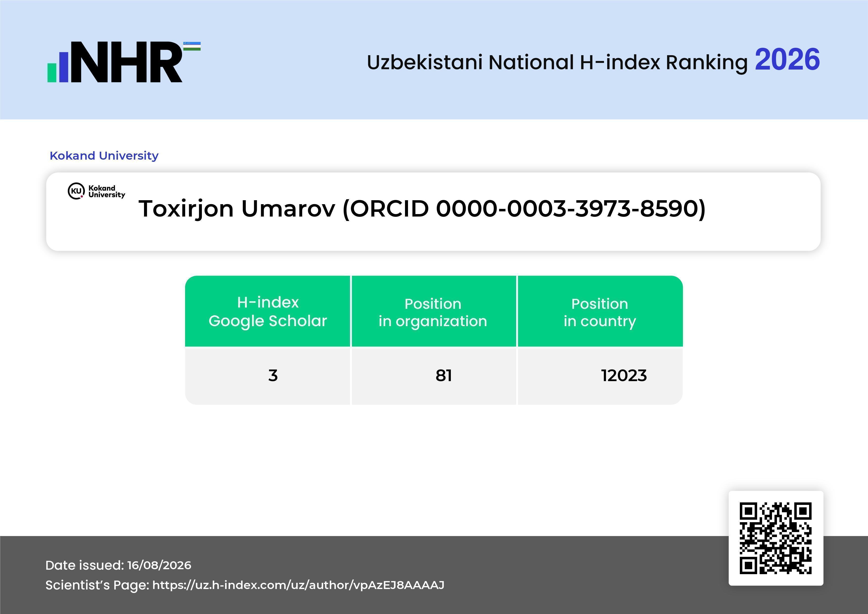Click the Position in country column header

(600, 311)
